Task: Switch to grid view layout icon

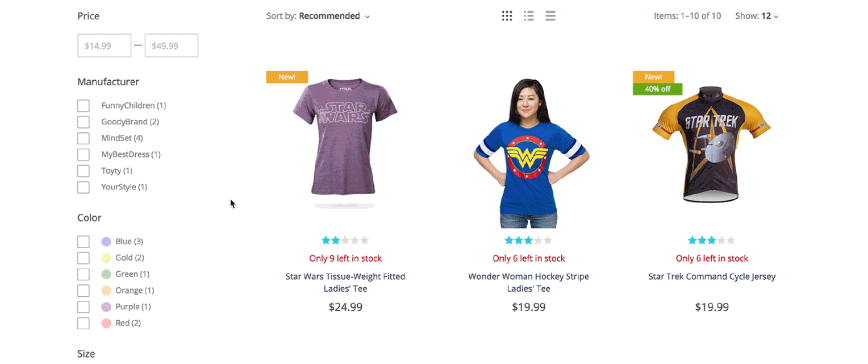Action: [507, 16]
